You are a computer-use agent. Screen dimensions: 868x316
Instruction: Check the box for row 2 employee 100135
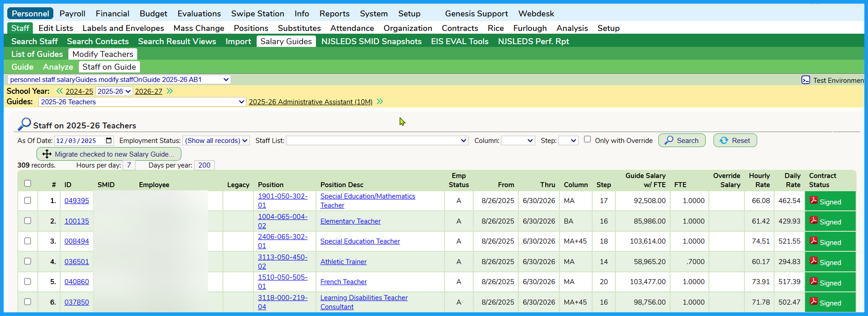coord(27,220)
